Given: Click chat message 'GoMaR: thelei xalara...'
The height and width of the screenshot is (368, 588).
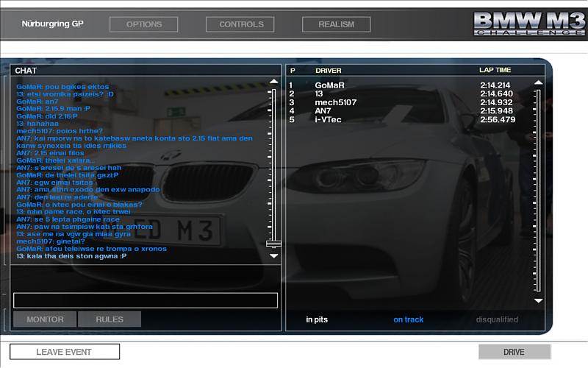Looking at the screenshot, I should pyautogui.click(x=56, y=160).
